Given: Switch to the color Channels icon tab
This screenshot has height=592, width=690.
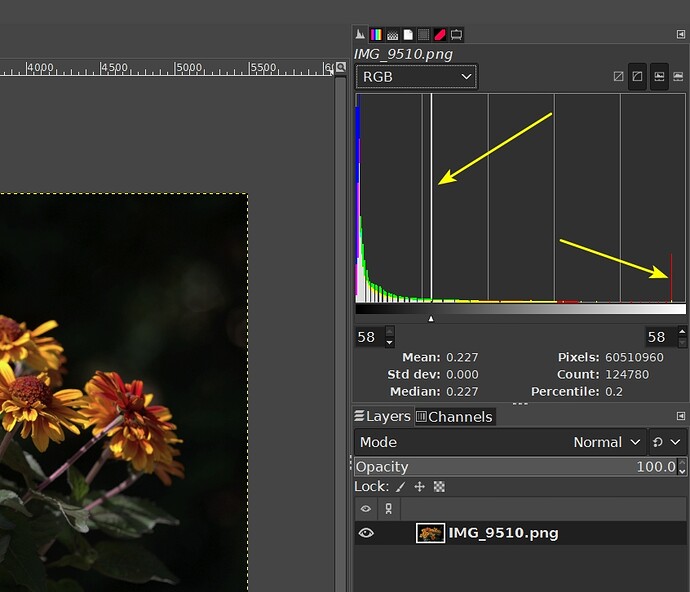Looking at the screenshot, I should [376, 35].
